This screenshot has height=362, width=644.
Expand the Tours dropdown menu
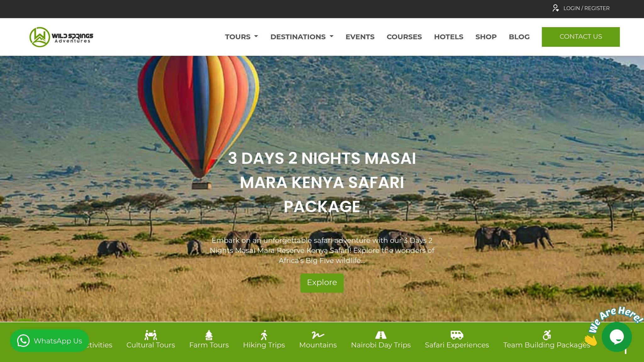tap(241, 37)
